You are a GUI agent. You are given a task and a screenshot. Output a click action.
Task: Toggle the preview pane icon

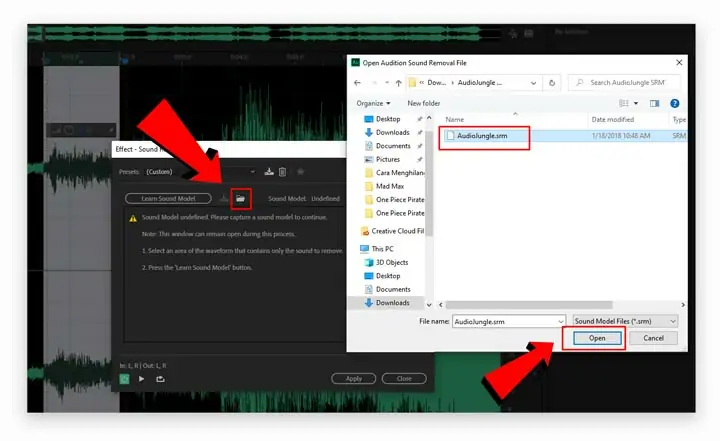pos(654,103)
